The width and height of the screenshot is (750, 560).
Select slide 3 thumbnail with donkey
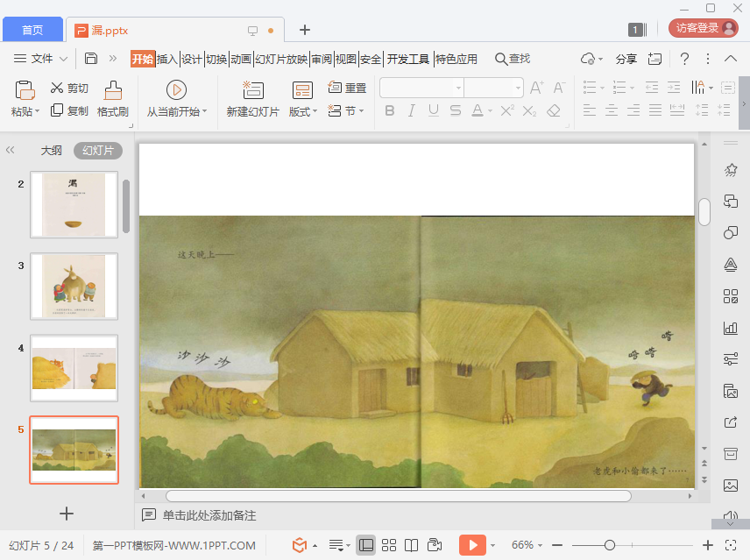click(74, 286)
